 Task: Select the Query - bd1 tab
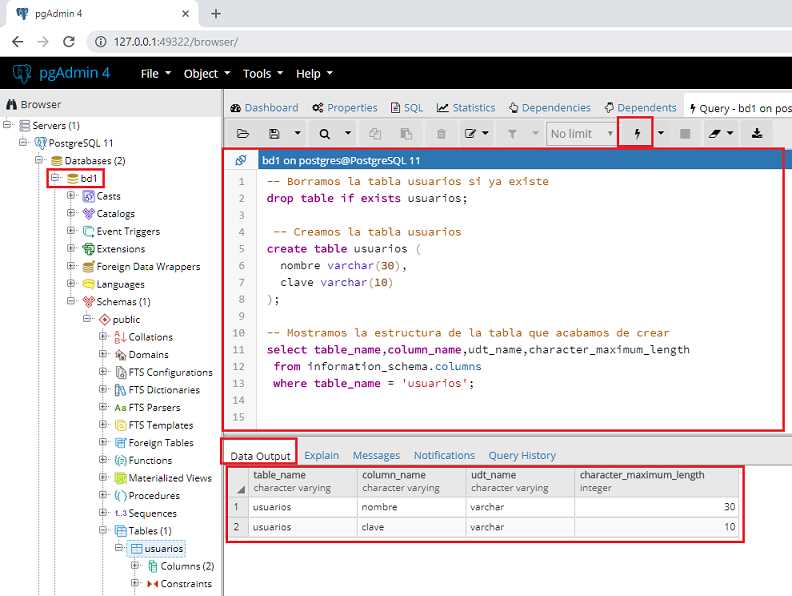739,108
